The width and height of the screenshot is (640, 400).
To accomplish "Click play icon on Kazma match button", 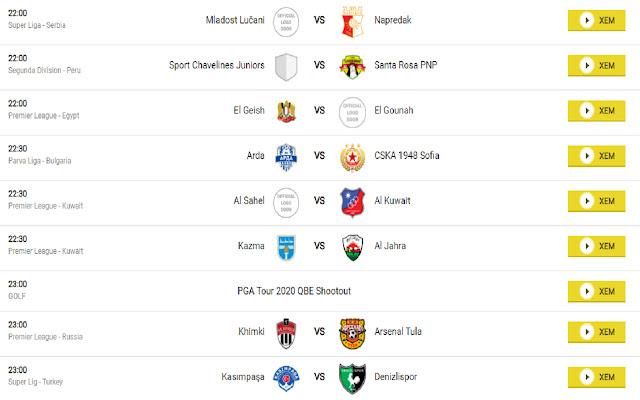I will pos(587,246).
